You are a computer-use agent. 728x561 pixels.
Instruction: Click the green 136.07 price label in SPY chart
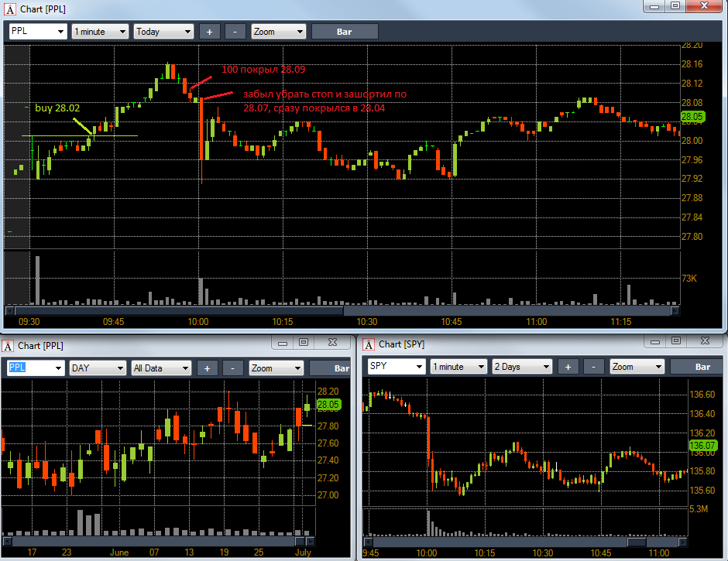(702, 446)
